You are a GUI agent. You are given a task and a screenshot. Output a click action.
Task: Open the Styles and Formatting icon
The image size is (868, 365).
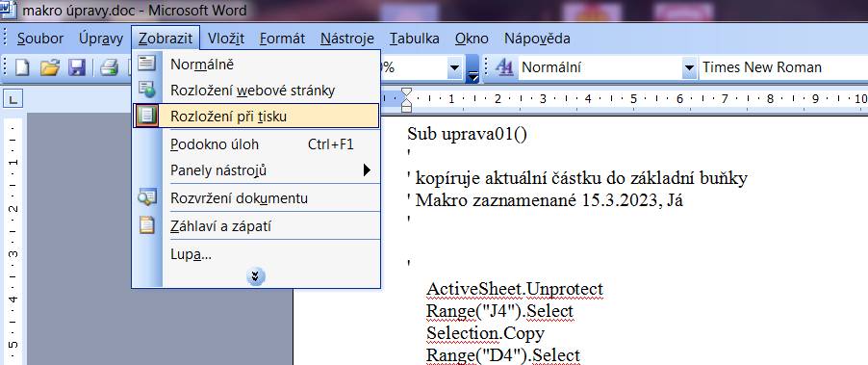click(504, 67)
